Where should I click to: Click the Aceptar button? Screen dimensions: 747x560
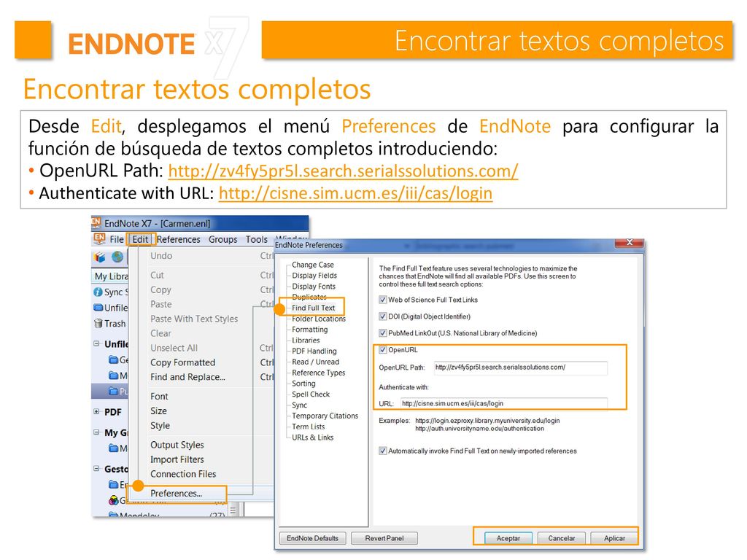(x=508, y=538)
